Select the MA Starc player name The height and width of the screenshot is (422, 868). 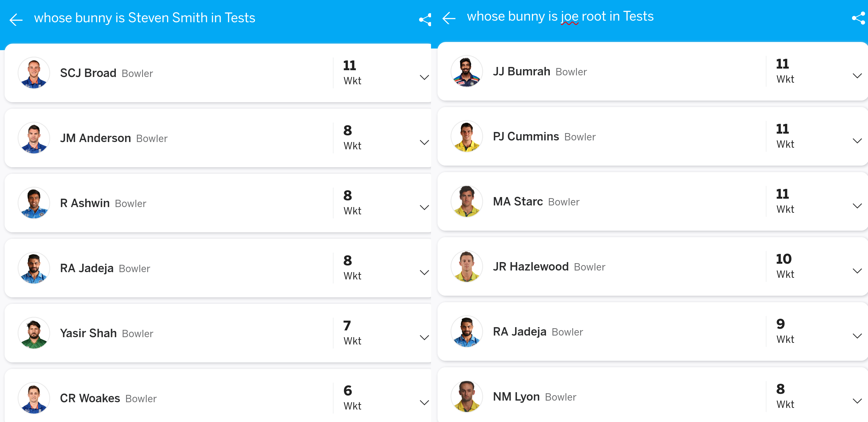click(518, 201)
